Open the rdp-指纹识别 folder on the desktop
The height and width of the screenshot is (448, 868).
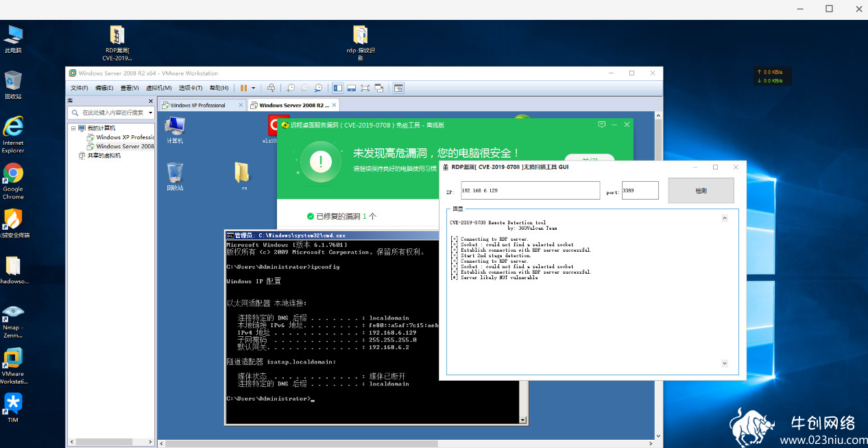361,44
